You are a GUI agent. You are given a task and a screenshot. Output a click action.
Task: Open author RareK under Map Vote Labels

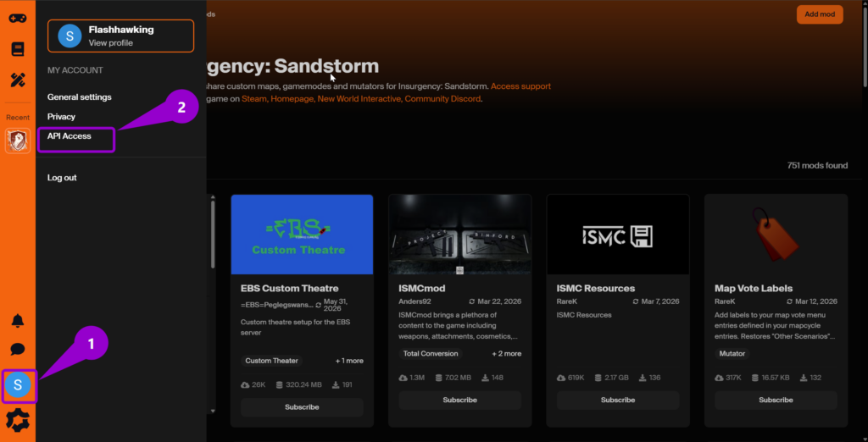coord(725,301)
